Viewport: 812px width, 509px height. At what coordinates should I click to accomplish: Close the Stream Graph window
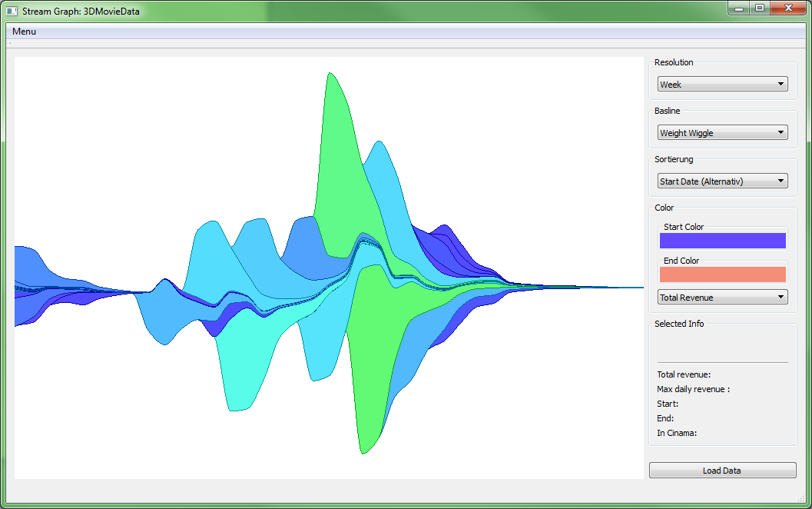(787, 8)
